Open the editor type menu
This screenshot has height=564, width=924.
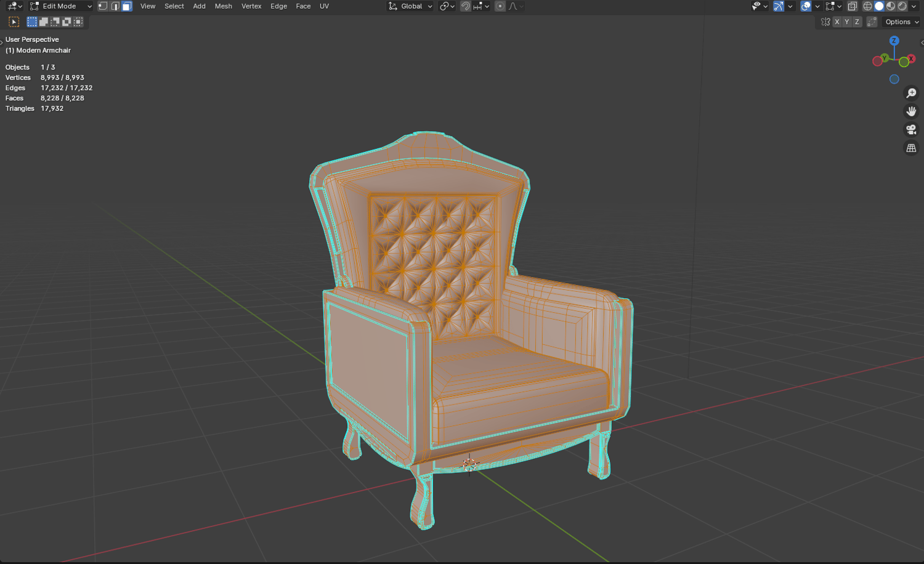pos(15,6)
